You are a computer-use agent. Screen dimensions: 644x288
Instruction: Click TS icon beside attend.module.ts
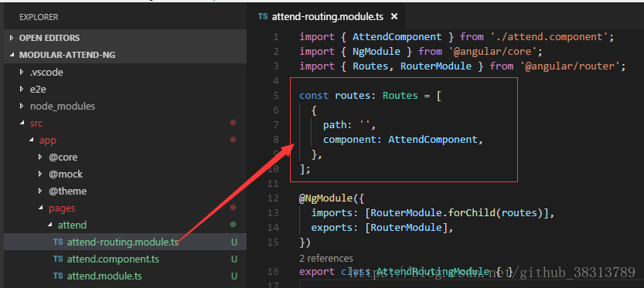pos(58,276)
